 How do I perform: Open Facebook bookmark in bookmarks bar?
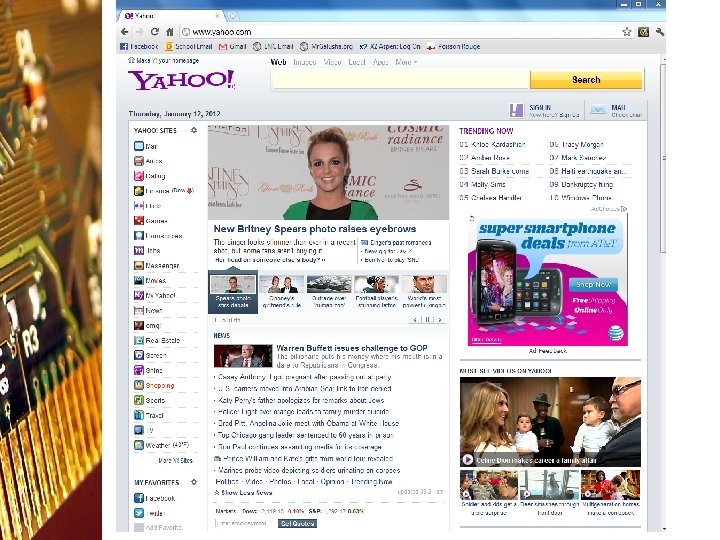click(139, 46)
